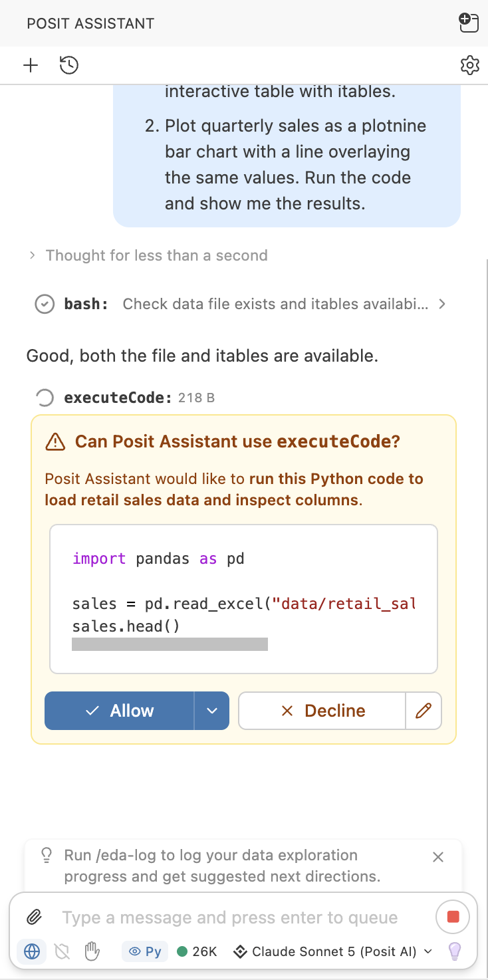Click the executeCode loading spinner icon
Image resolution: width=488 pixels, height=980 pixels.
click(x=45, y=398)
